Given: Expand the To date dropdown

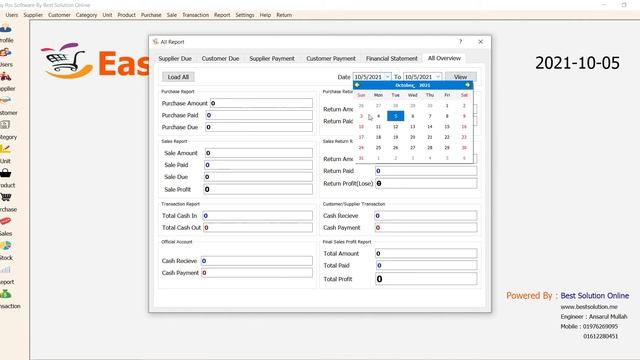Looking at the screenshot, I should [438, 77].
